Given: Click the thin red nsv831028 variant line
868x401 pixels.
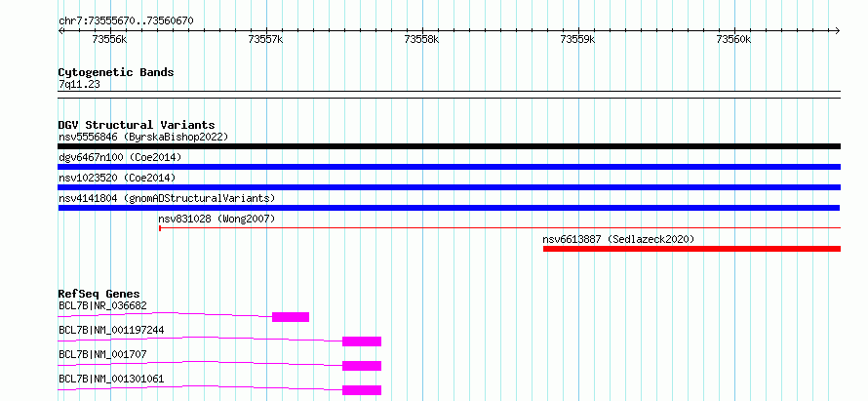Looking at the screenshot, I should pos(500,227).
